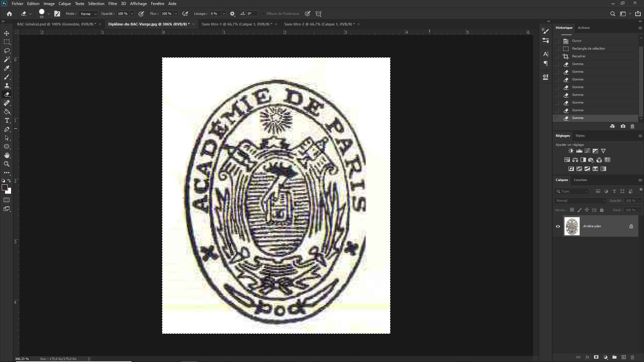Select the Move tool
644x362 pixels.
click(x=7, y=33)
